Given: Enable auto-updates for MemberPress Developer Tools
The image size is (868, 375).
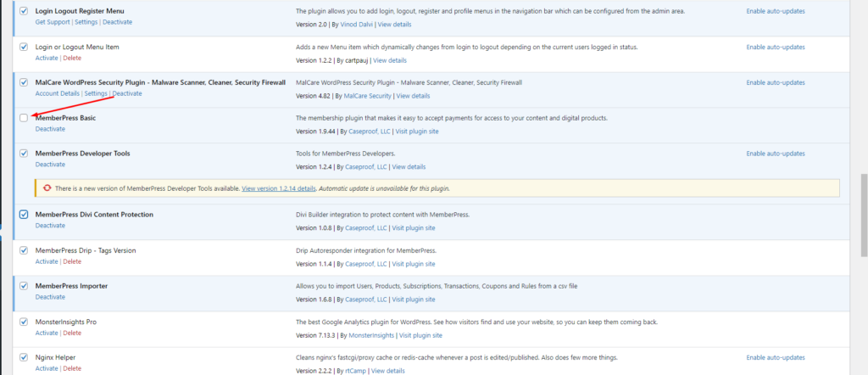Looking at the screenshot, I should tap(776, 154).
